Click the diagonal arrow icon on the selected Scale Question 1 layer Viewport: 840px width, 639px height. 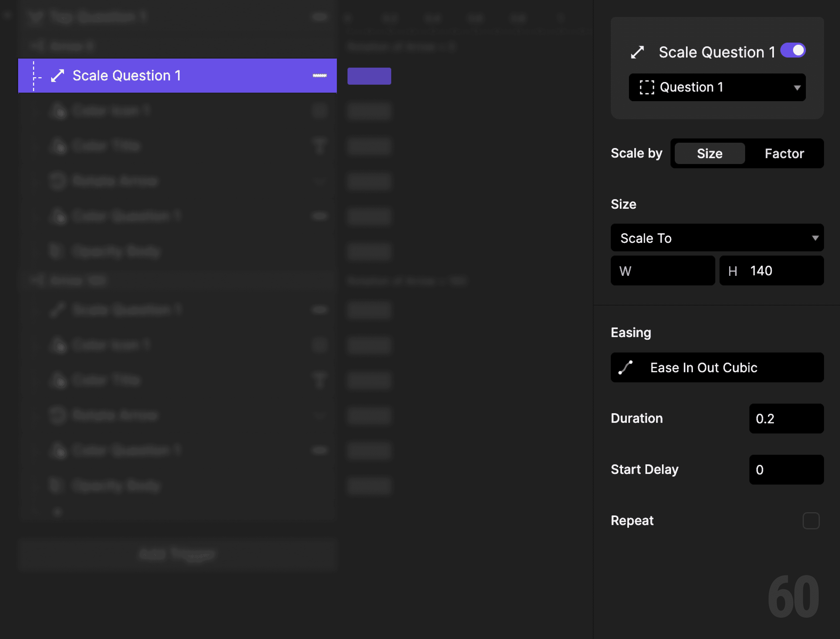[x=58, y=75]
